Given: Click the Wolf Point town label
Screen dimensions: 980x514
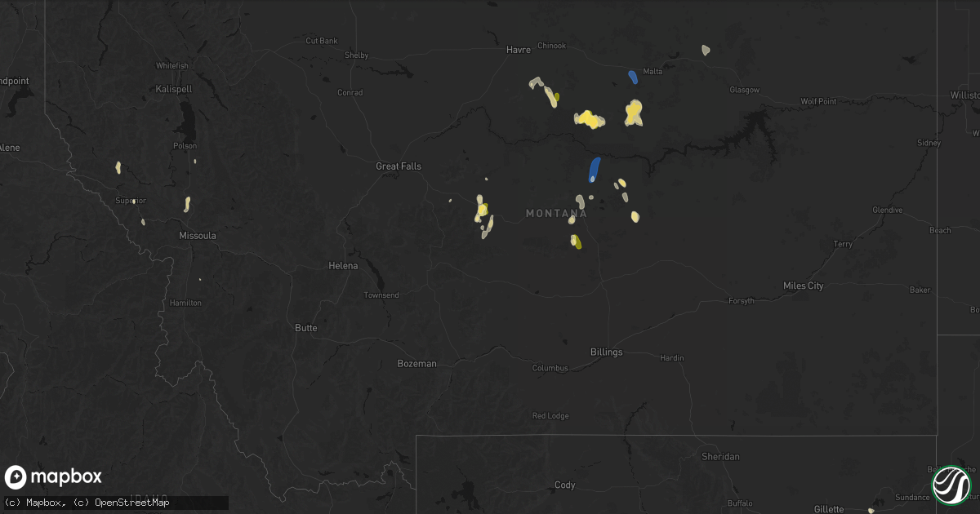Looking at the screenshot, I should 819,102.
